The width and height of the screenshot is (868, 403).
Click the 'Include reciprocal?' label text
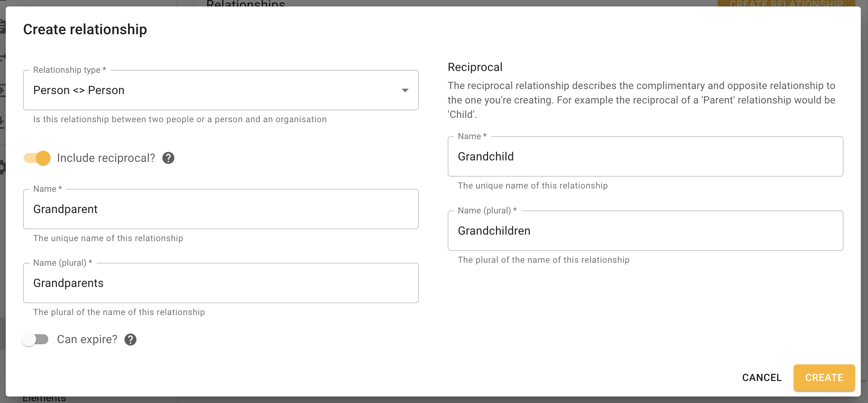coord(106,158)
